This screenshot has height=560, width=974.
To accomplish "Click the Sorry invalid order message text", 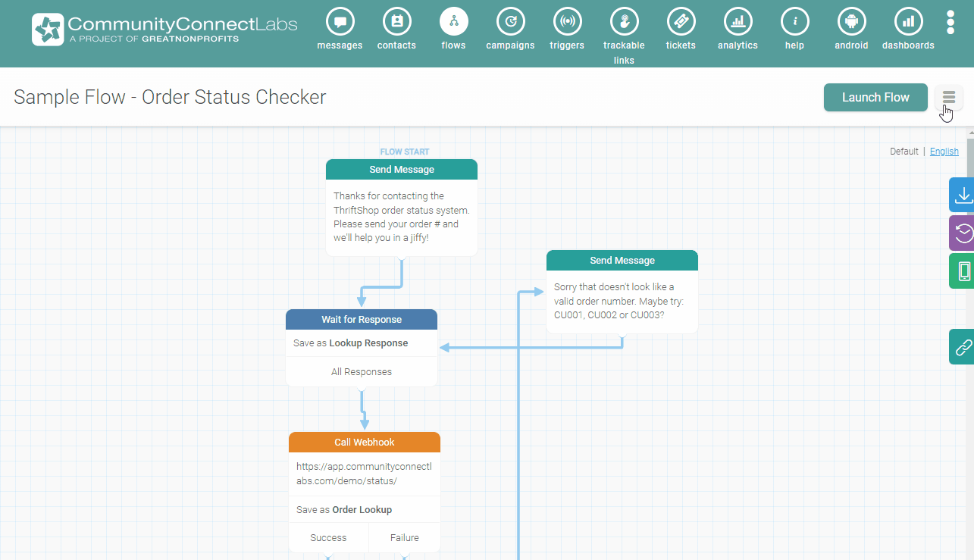I will 619,301.
